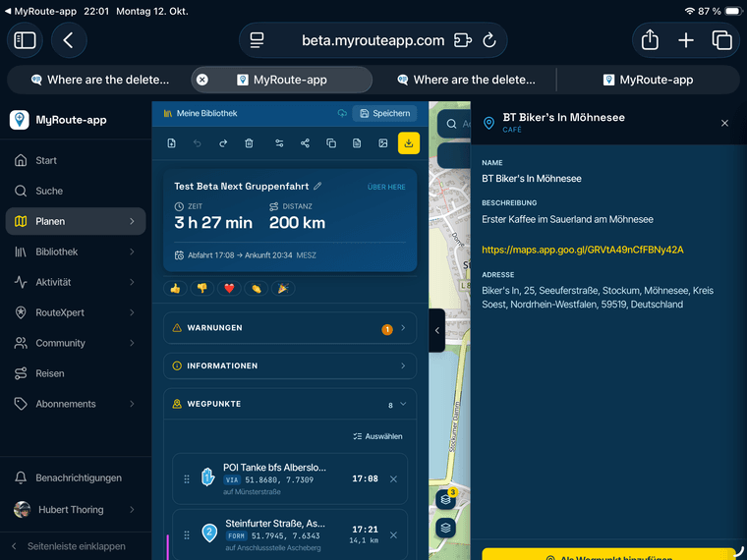
Task: Share the route
Action: (305, 143)
